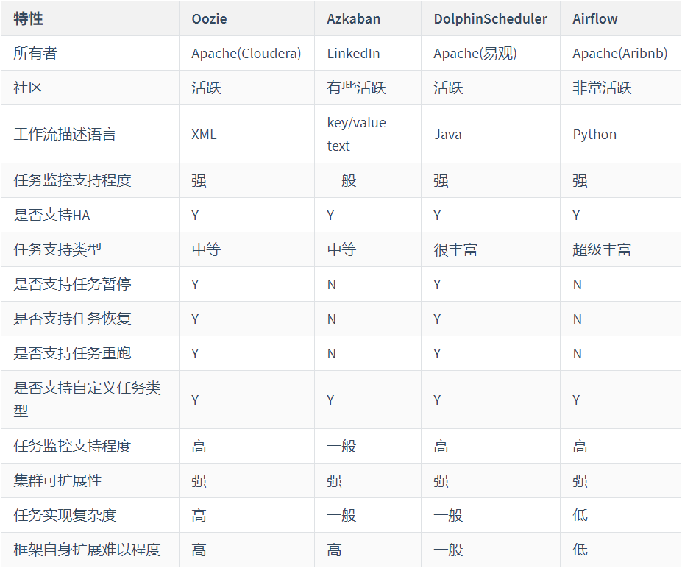682x568 pixels.
Task: Click the key/value text cell
Action: click(356, 134)
